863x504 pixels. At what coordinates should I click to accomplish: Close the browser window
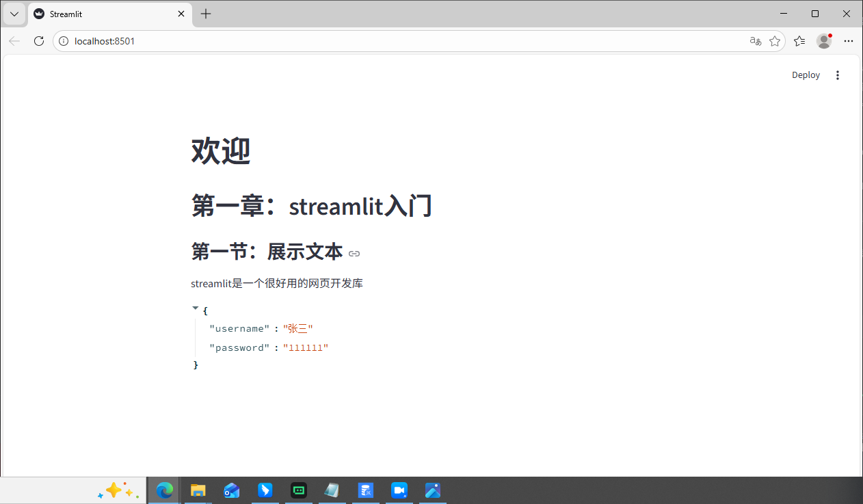pos(847,14)
